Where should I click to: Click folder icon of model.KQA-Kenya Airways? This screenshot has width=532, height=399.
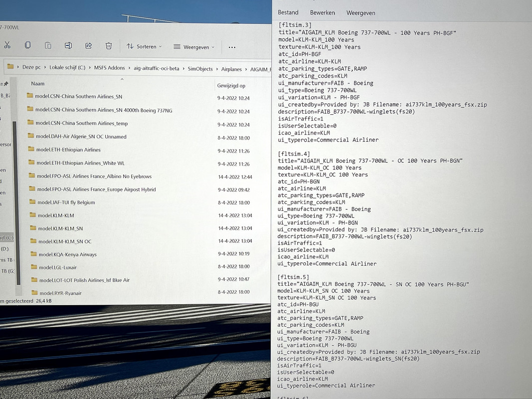[x=33, y=254]
